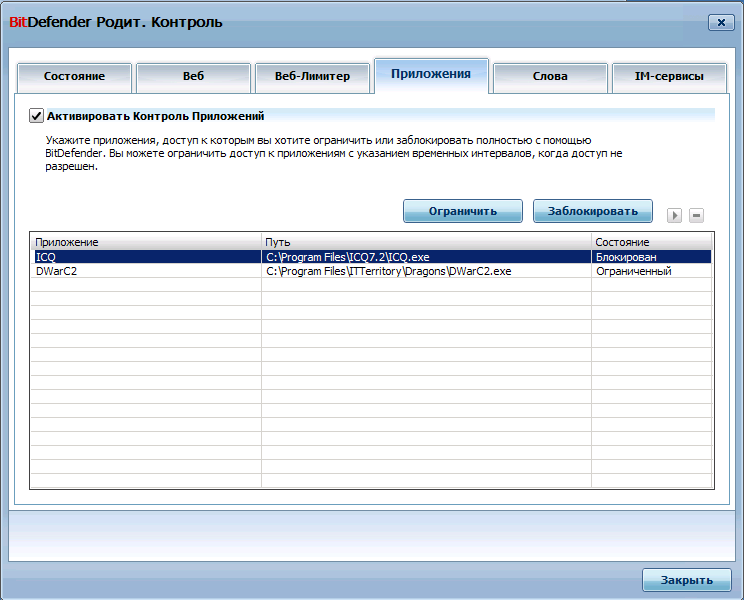Click the Блокирован status cell
Screen dimensions: 744x600
651,257
